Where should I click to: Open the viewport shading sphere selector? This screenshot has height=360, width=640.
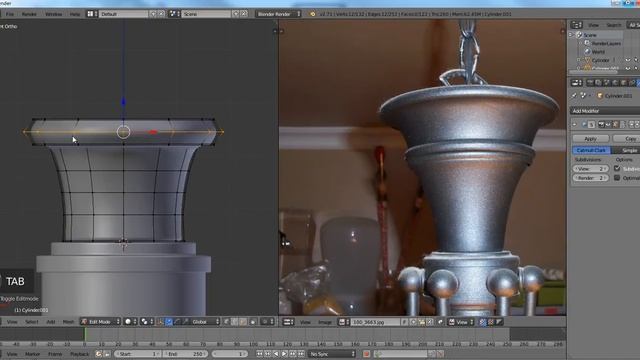[131, 322]
